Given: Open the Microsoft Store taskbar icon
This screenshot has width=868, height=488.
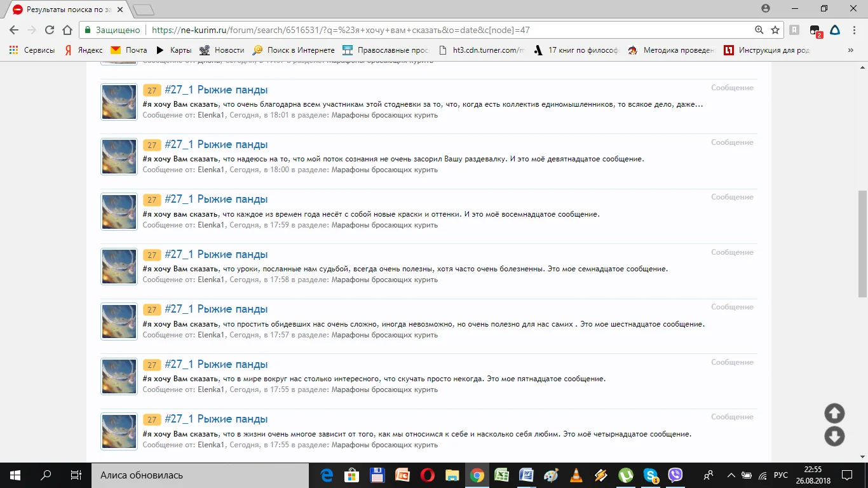Looking at the screenshot, I should (x=351, y=475).
